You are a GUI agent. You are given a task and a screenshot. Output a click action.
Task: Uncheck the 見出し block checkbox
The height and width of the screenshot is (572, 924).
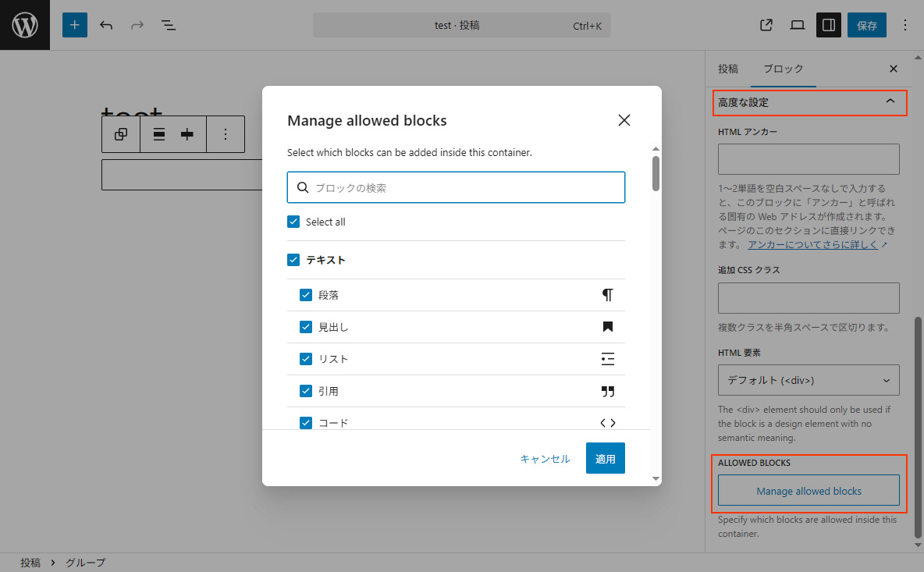click(x=306, y=327)
